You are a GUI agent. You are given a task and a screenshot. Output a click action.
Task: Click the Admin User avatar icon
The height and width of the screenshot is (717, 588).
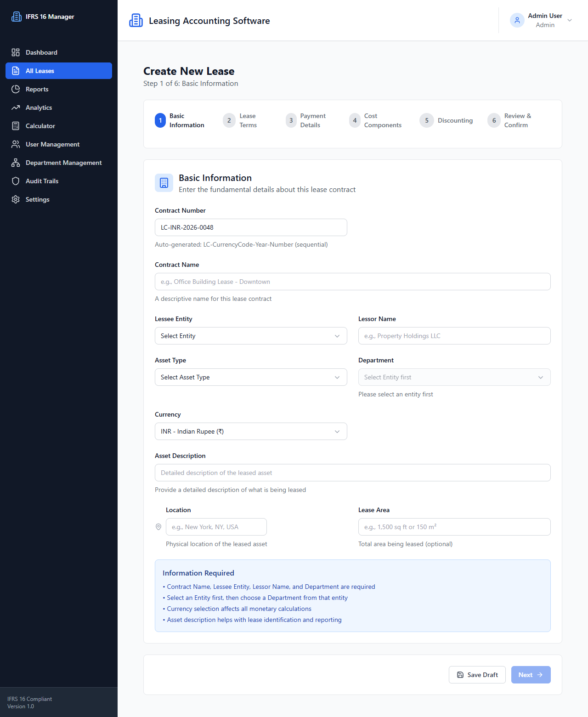[x=517, y=20]
